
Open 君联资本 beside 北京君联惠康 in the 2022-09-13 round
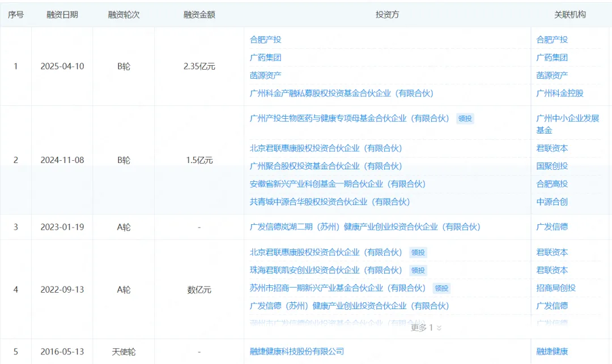coord(552,252)
